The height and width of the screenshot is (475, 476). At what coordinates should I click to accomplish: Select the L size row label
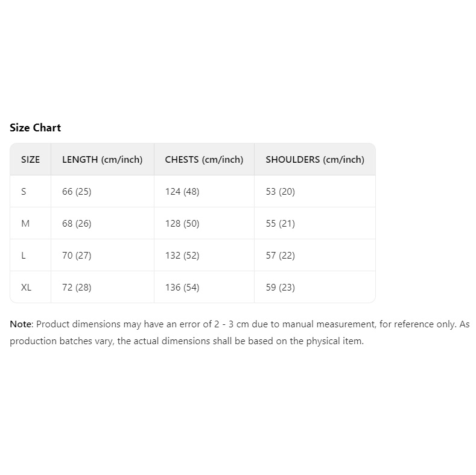point(24,256)
